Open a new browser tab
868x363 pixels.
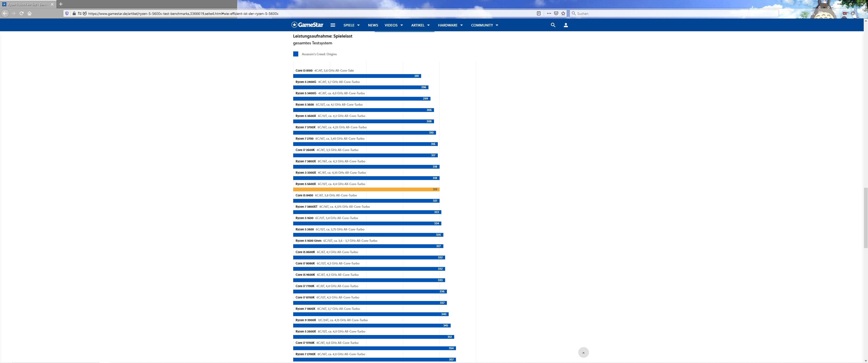pos(61,4)
